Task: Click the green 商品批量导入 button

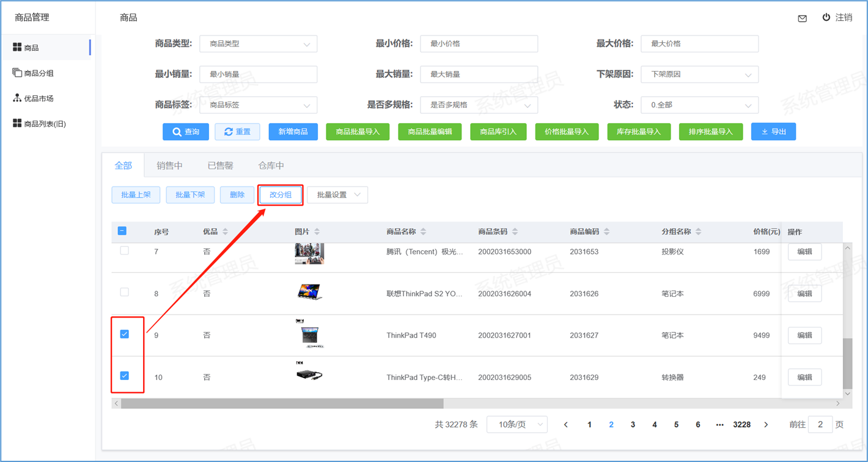Action: (358, 132)
